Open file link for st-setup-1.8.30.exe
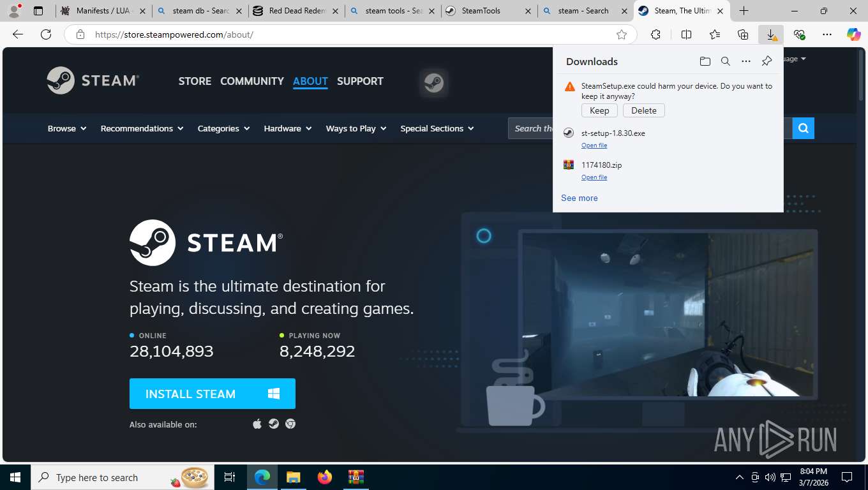The width and height of the screenshot is (868, 490). (x=594, y=145)
